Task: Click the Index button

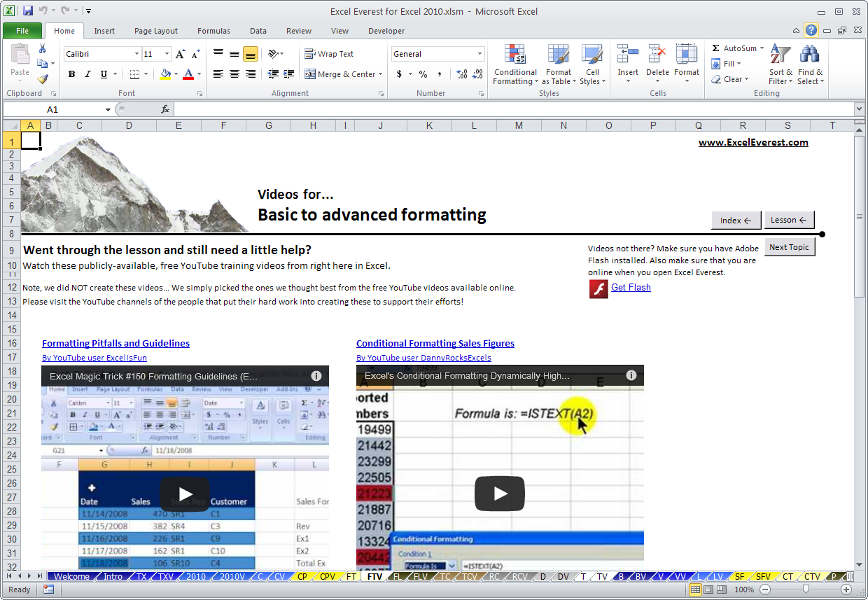Action: click(x=736, y=220)
